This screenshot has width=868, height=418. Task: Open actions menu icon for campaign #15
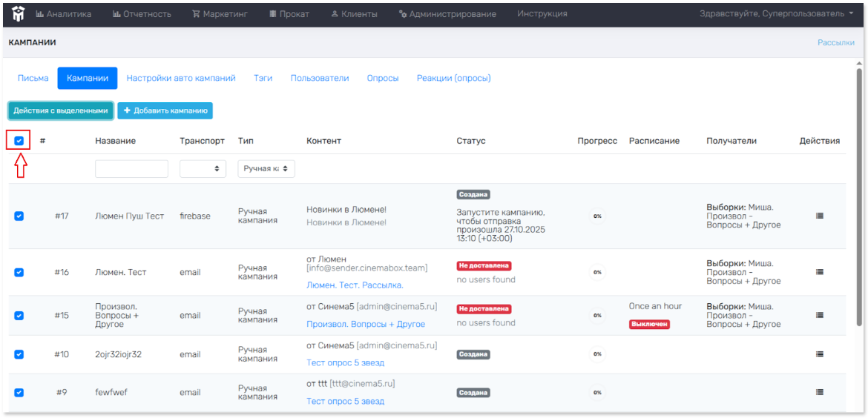point(820,315)
